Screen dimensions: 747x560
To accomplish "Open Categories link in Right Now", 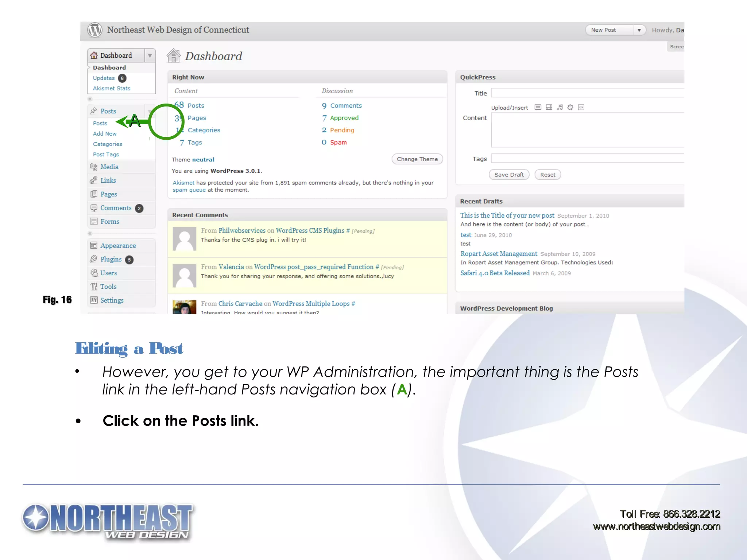I will (204, 130).
